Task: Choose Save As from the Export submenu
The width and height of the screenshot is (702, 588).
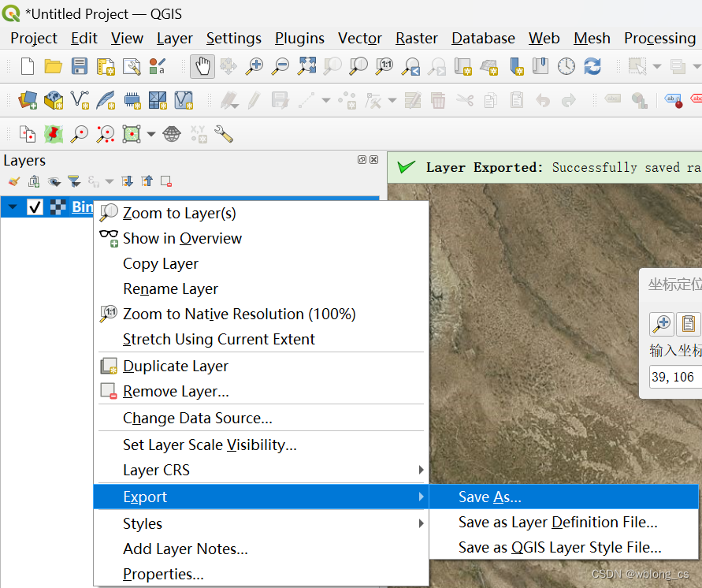Action: click(490, 497)
